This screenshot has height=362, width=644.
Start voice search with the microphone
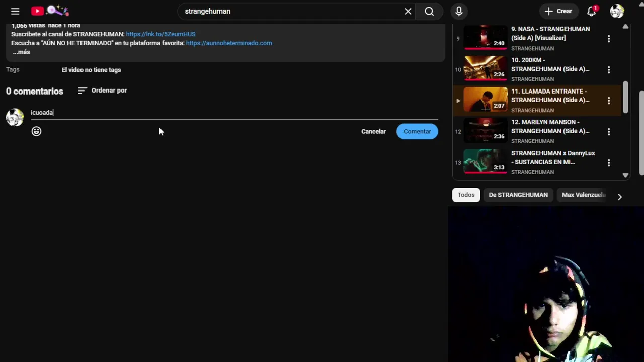click(459, 11)
